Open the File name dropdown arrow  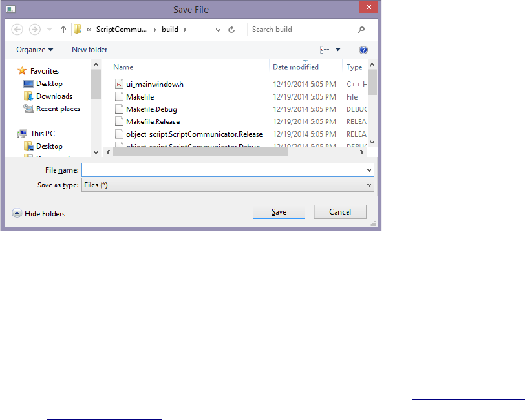point(369,171)
